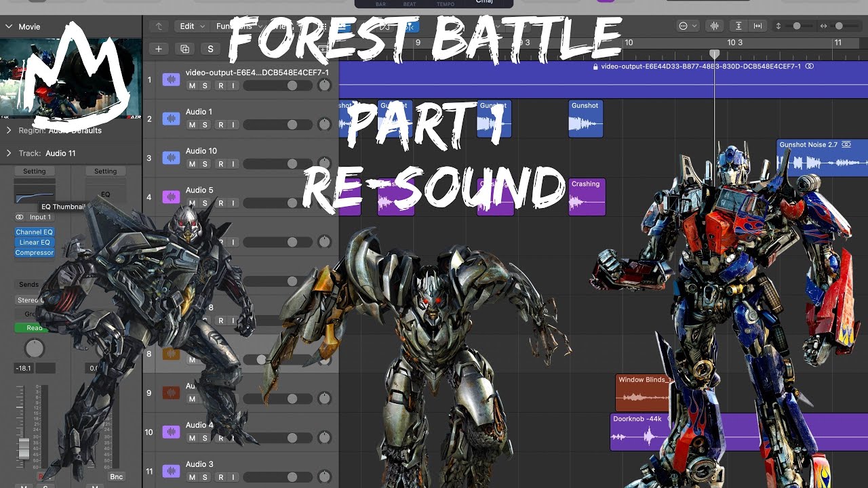Click the right channel strip Setting button
868x488 pixels.
(x=106, y=171)
